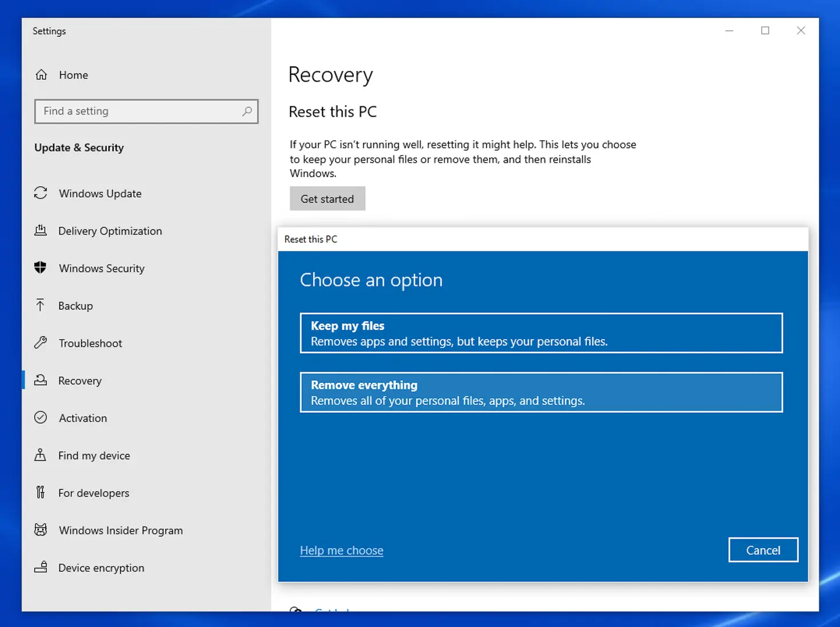The image size is (840, 627).
Task: Cancel the Reset this PC dialog
Action: (x=763, y=550)
